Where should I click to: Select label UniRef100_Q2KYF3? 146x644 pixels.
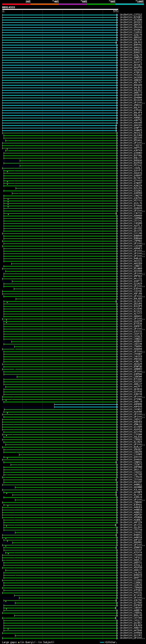(131, 170)
